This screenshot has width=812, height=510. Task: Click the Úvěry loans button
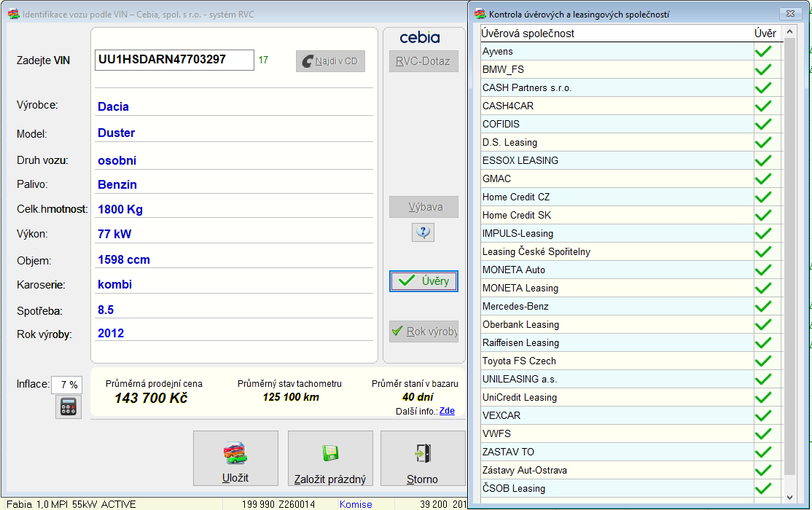pos(423,281)
